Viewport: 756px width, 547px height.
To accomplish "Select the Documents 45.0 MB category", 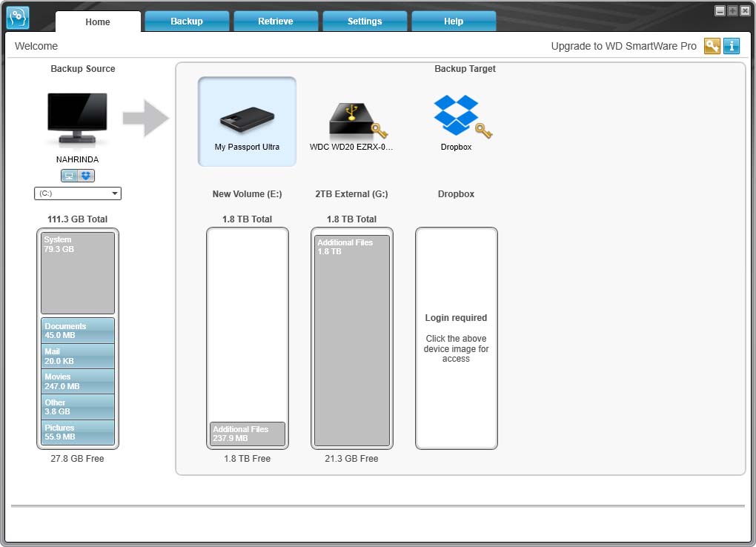I will click(78, 331).
